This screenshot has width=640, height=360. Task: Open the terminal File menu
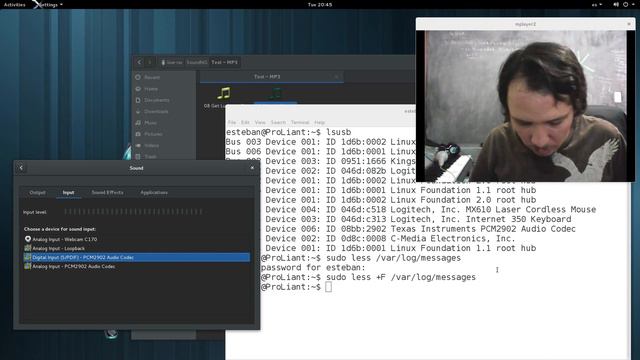click(232, 122)
